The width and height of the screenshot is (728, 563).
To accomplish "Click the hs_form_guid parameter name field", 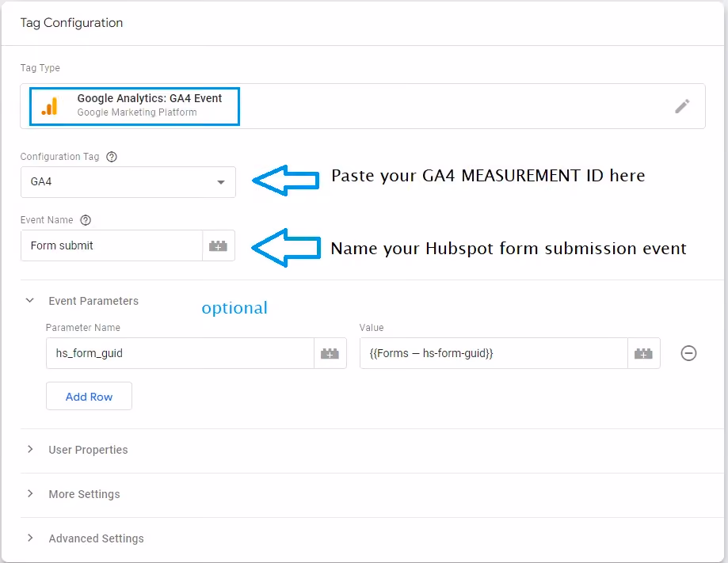I will pyautogui.click(x=180, y=353).
